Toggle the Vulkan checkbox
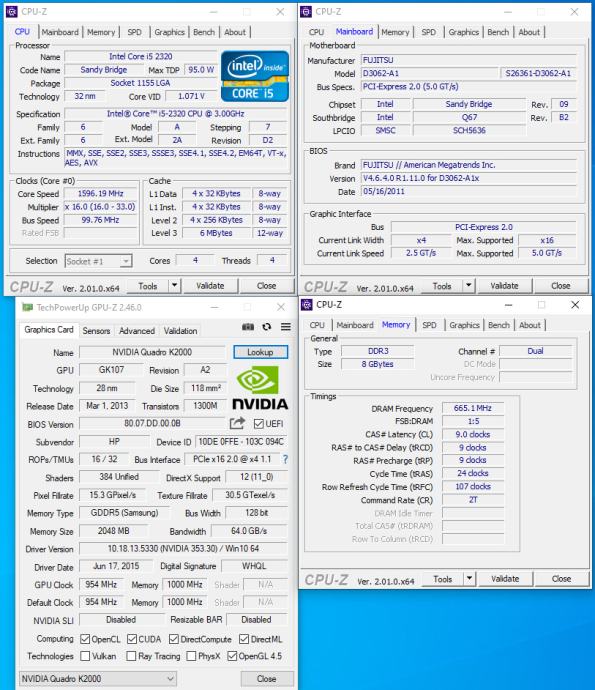The image size is (595, 690). point(85,656)
